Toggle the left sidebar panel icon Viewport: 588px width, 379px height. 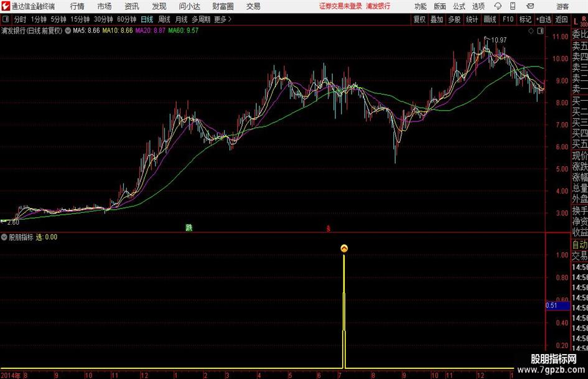click(x=6, y=19)
